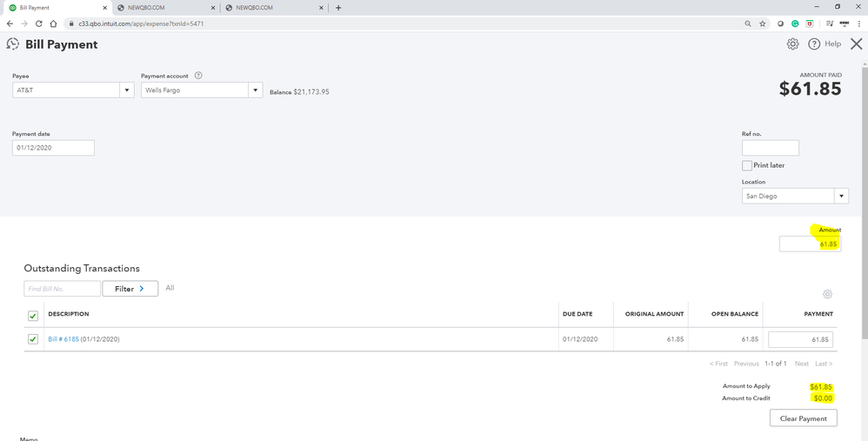Open the Outstanding Transactions table settings gear

pos(828,294)
